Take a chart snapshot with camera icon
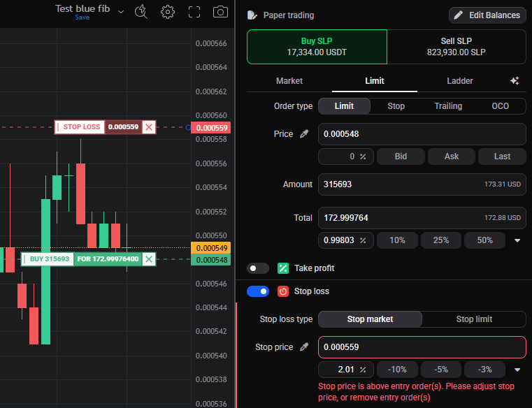Viewport: 532px width, 408px height. 220,12
